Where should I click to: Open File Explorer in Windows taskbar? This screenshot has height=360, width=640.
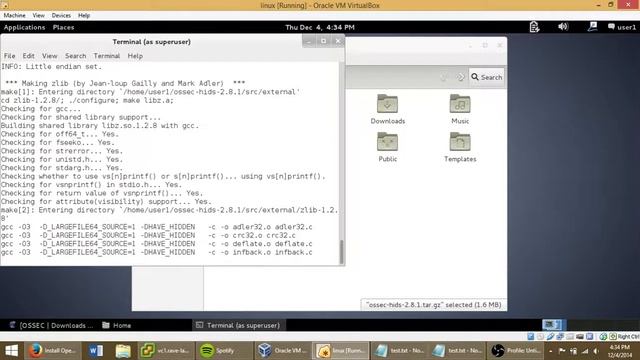point(123,351)
